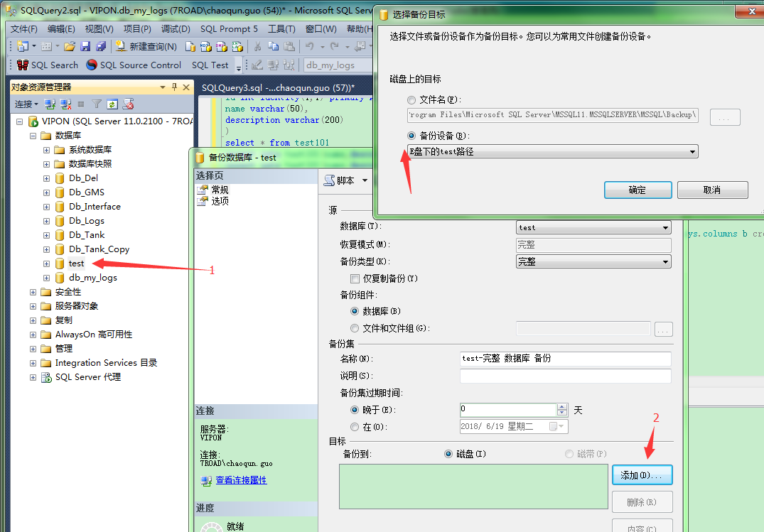The width and height of the screenshot is (764, 532).
Task: Click the Delete script icon in Object Explorer
Action: (128, 104)
